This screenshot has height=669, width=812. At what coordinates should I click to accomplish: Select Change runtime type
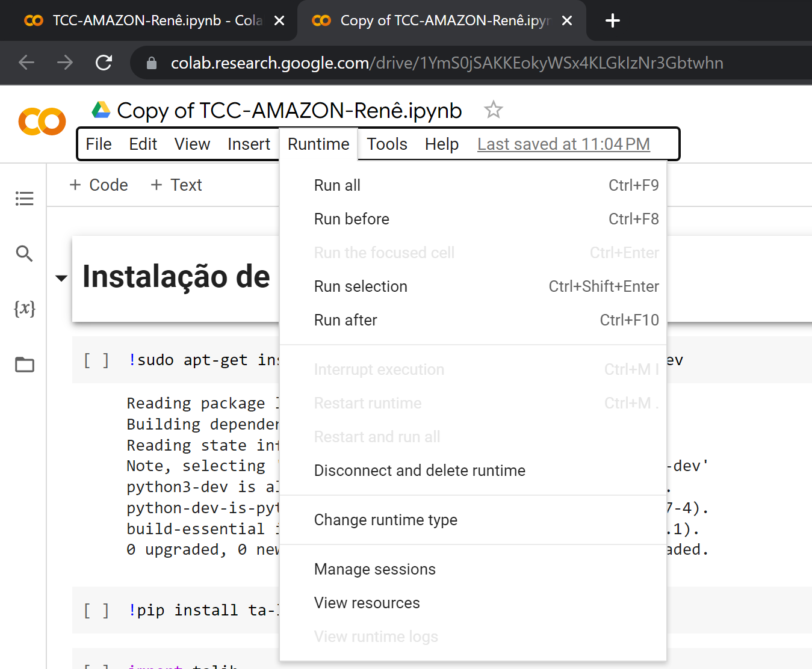pos(473,520)
